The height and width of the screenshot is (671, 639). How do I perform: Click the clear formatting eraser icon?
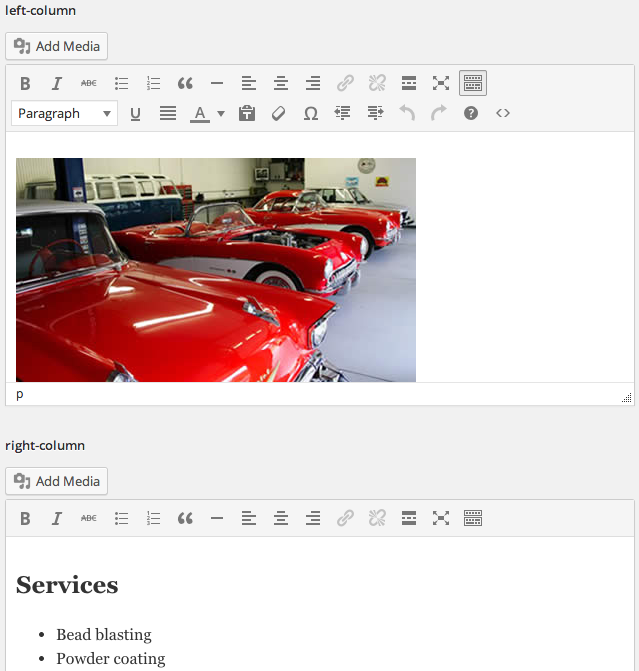[279, 114]
